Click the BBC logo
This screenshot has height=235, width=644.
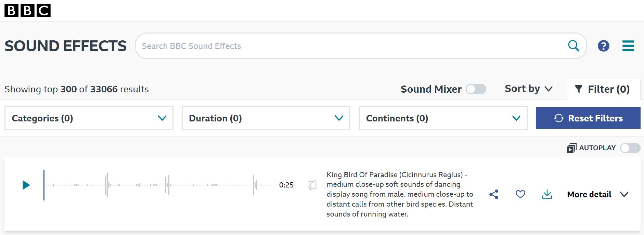[27, 11]
